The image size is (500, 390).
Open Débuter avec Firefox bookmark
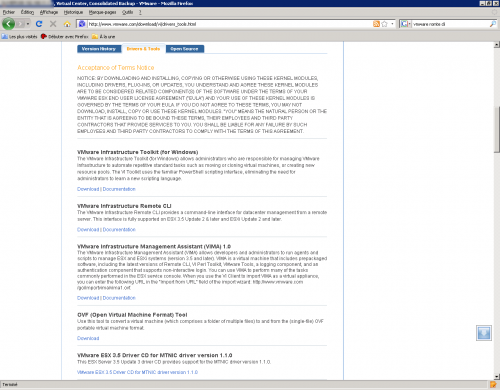click(x=65, y=37)
